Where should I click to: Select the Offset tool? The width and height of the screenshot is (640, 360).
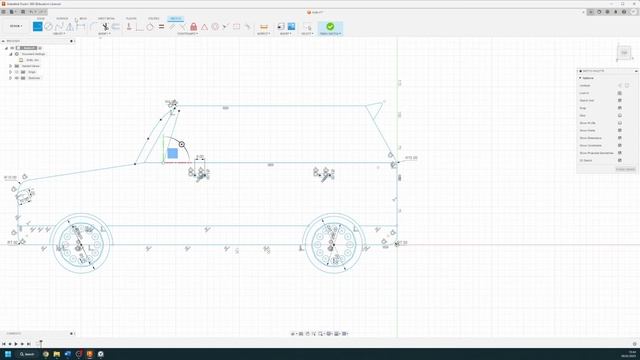tap(116, 27)
